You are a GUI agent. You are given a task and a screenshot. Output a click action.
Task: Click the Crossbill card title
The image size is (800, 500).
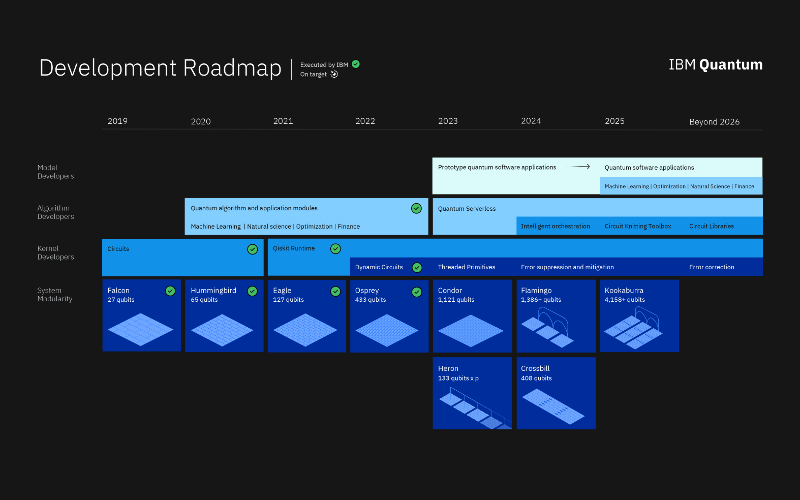535,368
